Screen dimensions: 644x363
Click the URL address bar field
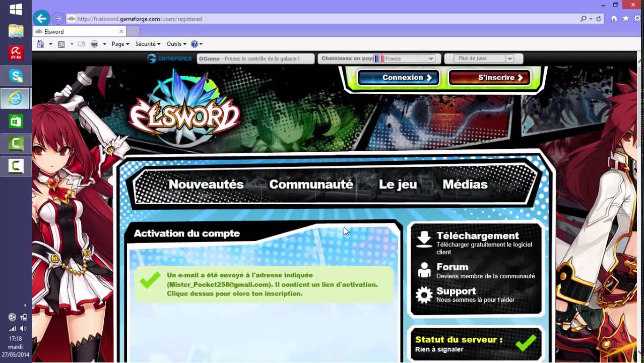click(323, 19)
